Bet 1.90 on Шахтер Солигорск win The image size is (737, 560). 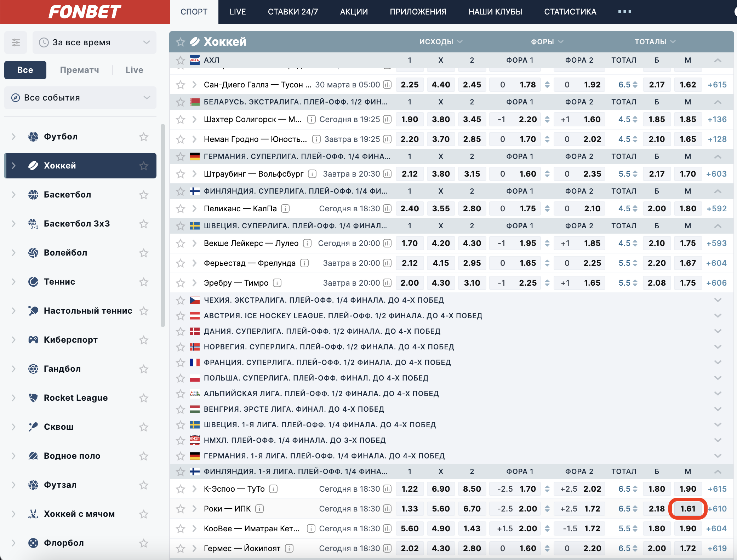coord(410,119)
